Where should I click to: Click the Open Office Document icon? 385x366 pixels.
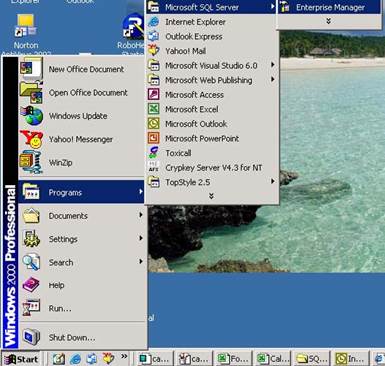click(31, 93)
